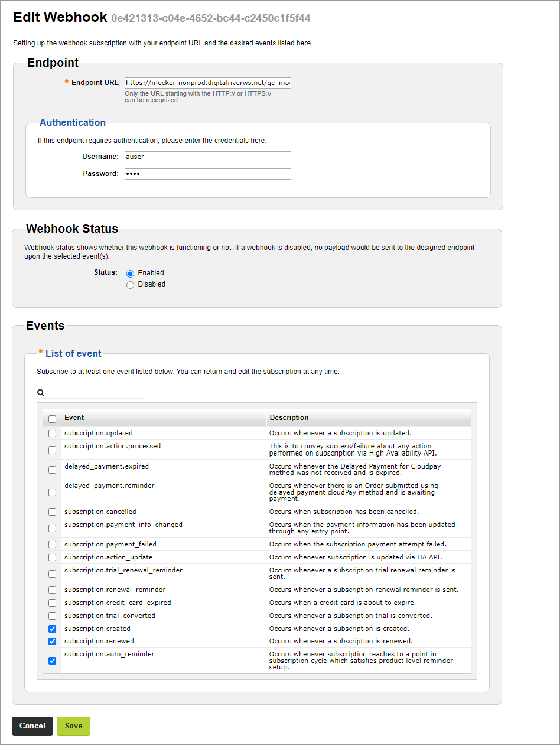Check subscription.payment_failed event

pos(53,544)
